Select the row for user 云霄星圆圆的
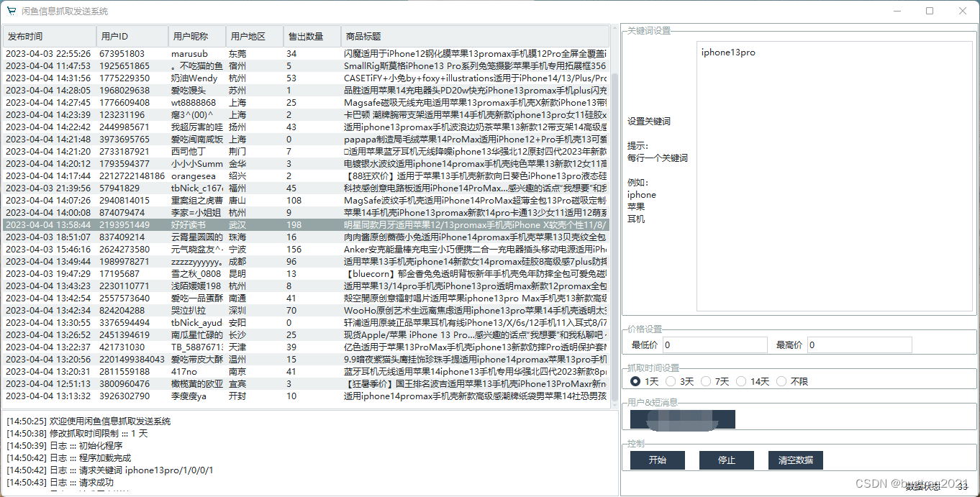Viewport: 980px width, 497px height. (x=306, y=237)
